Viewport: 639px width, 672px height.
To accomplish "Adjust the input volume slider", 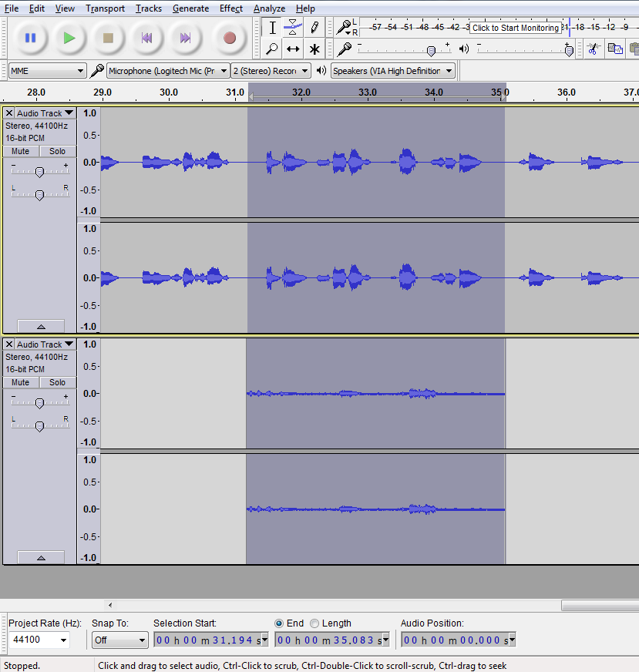I will 431,51.
